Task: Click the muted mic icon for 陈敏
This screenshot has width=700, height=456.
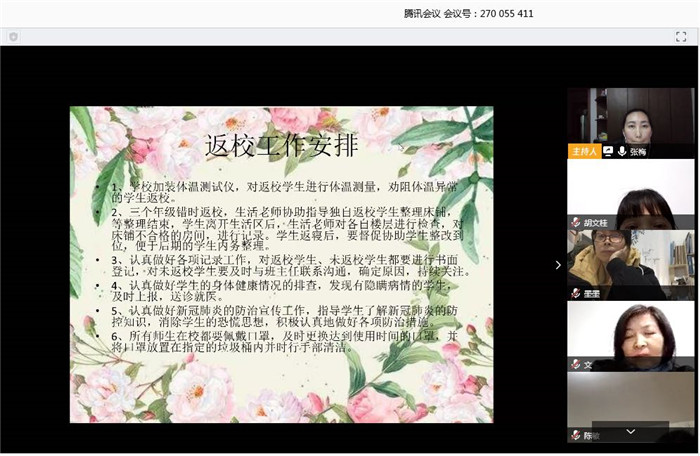Action: click(576, 435)
